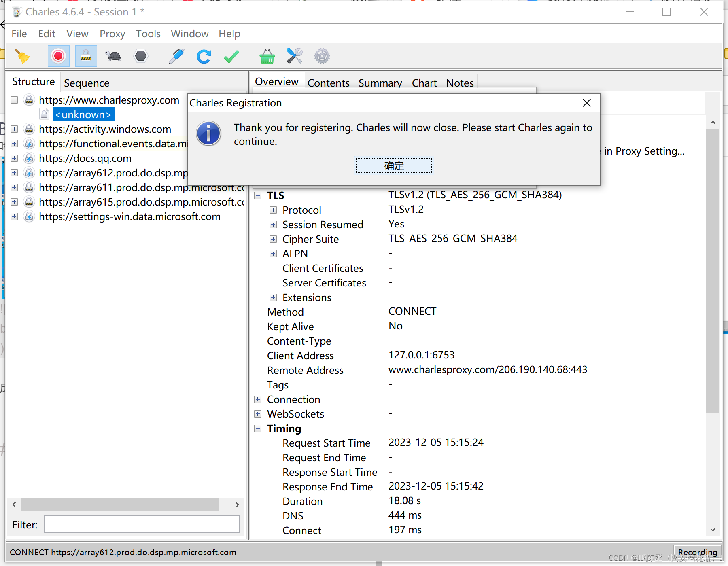
Task: Select the <unknown> request item
Action: (x=83, y=114)
